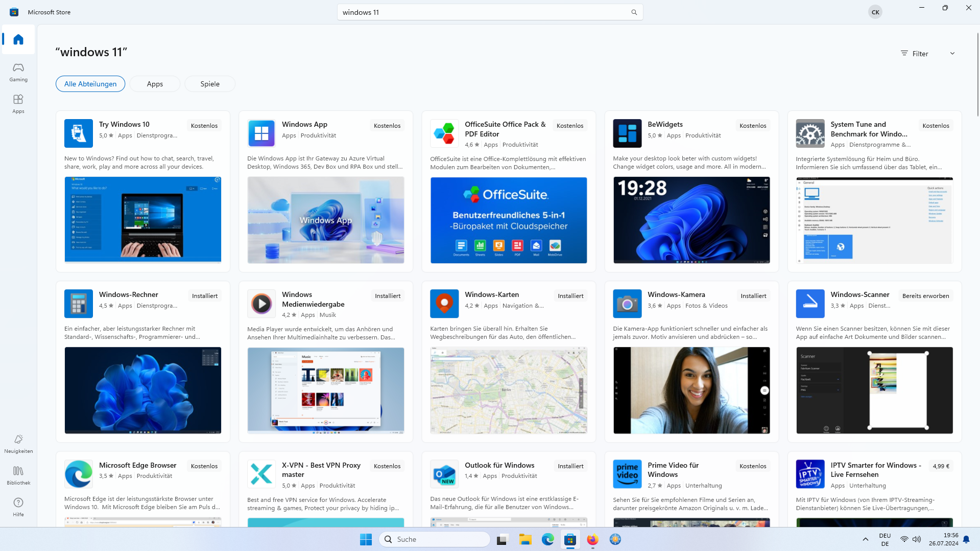
Task: Click the Windows Medienwiedergabe play icon
Action: [x=261, y=304]
